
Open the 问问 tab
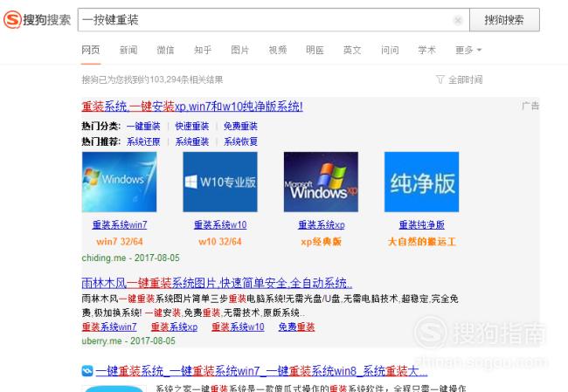click(390, 50)
